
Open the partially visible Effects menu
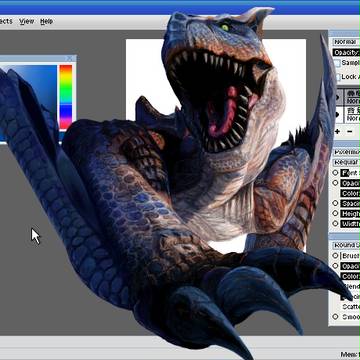[6, 21]
